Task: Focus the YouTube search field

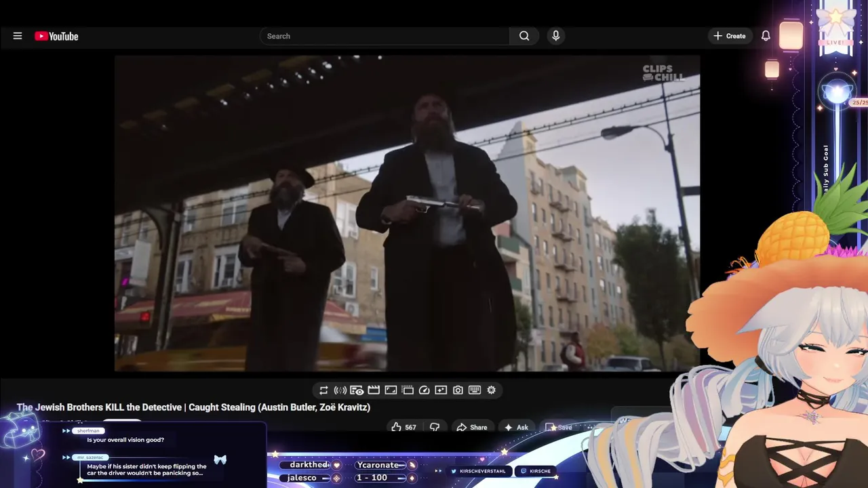Action: (384, 36)
